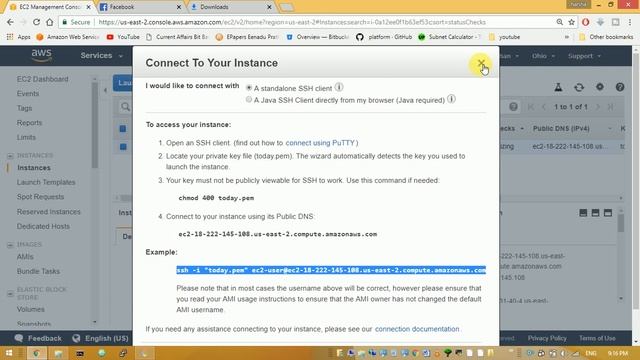Close the Connect To Your Instance dialog

tap(481, 63)
